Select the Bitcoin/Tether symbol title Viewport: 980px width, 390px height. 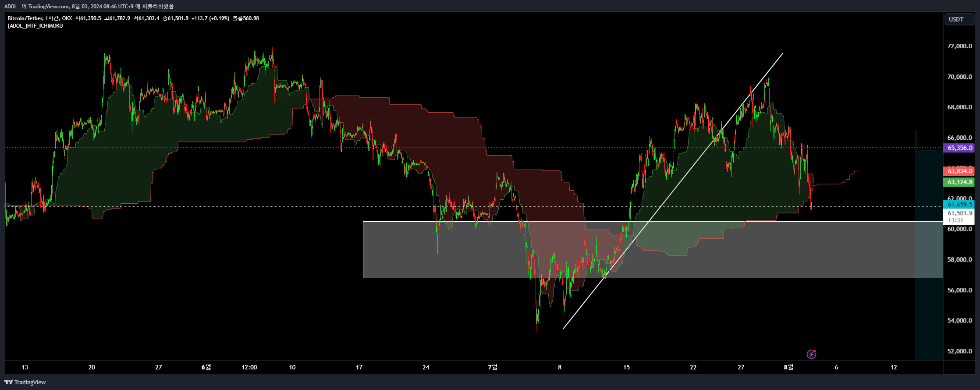point(25,18)
